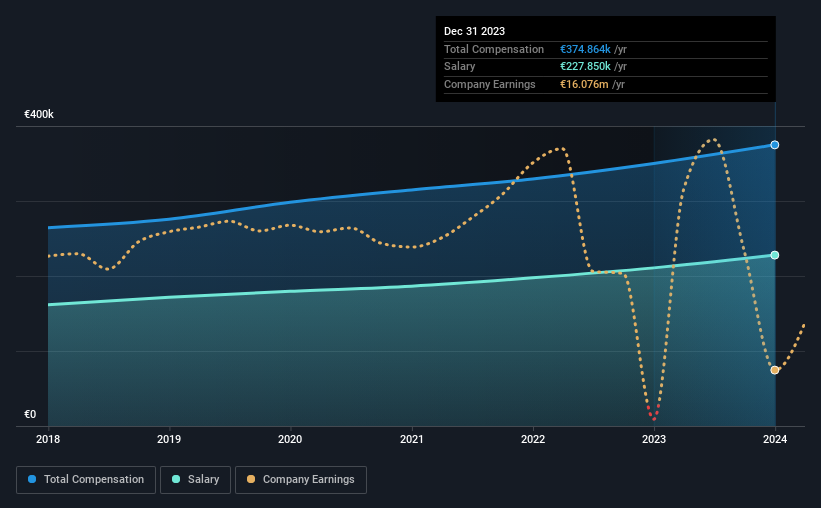Click the red negative earnings dip at 2023
Screen dimensions: 821x508
coord(653,413)
